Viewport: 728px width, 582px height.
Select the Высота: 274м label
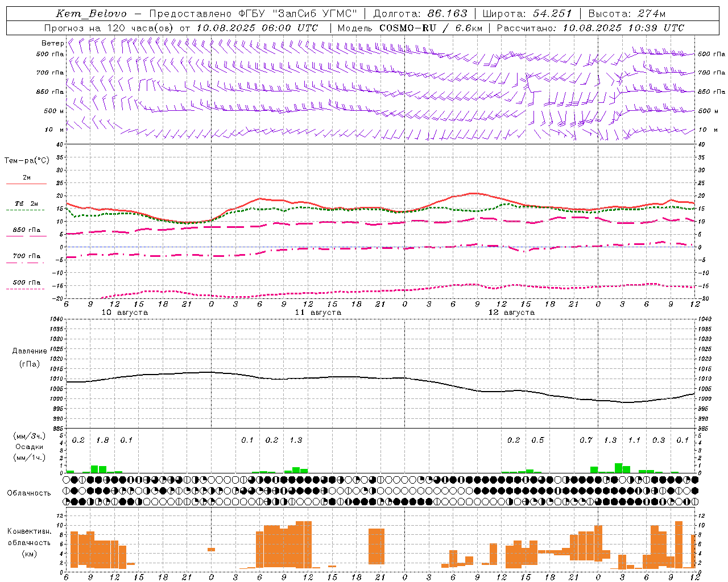coord(627,14)
